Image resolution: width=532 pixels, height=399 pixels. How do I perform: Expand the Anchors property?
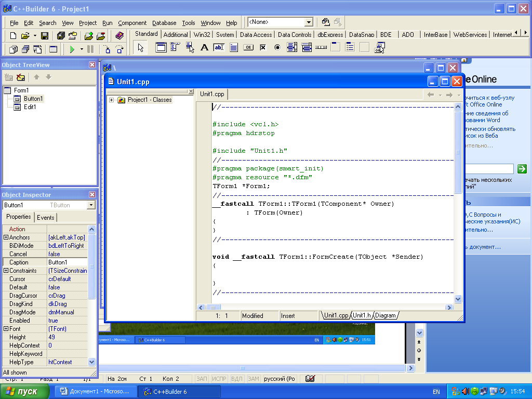(x=6, y=237)
